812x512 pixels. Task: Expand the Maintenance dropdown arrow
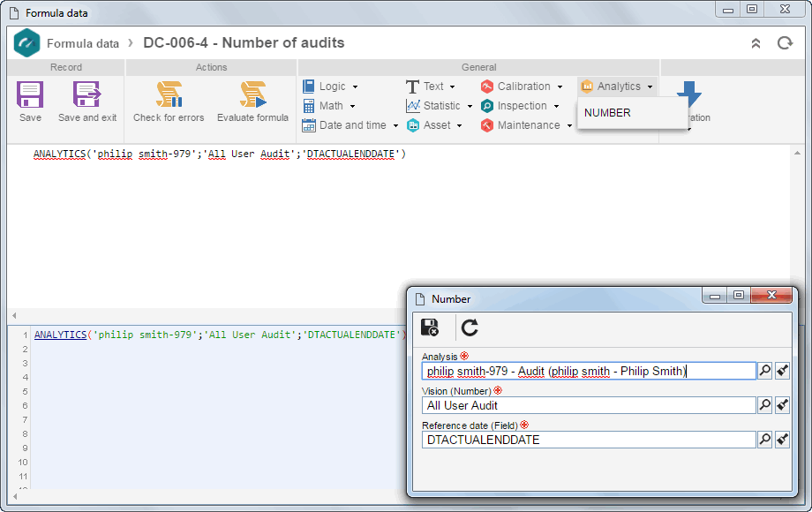[569, 126]
